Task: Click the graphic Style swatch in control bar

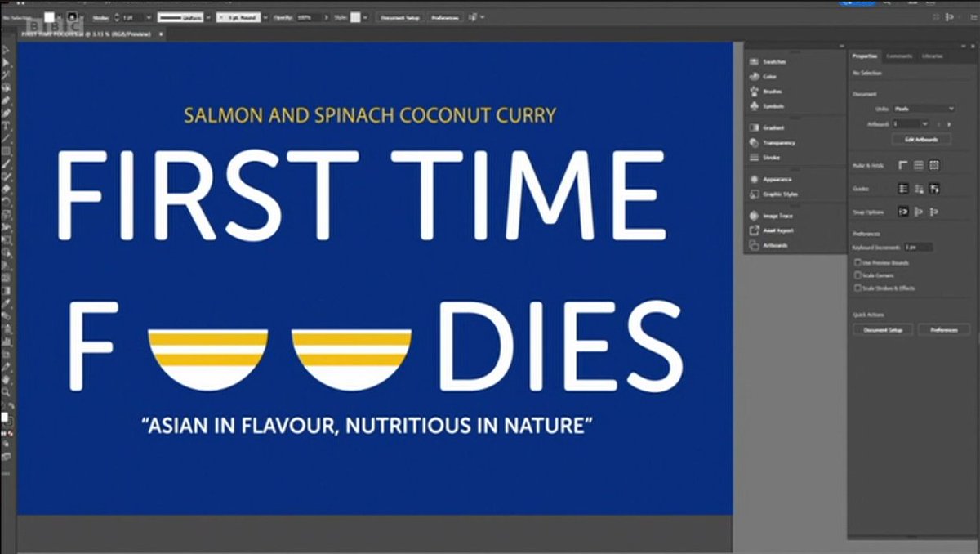Action: pyautogui.click(x=355, y=17)
